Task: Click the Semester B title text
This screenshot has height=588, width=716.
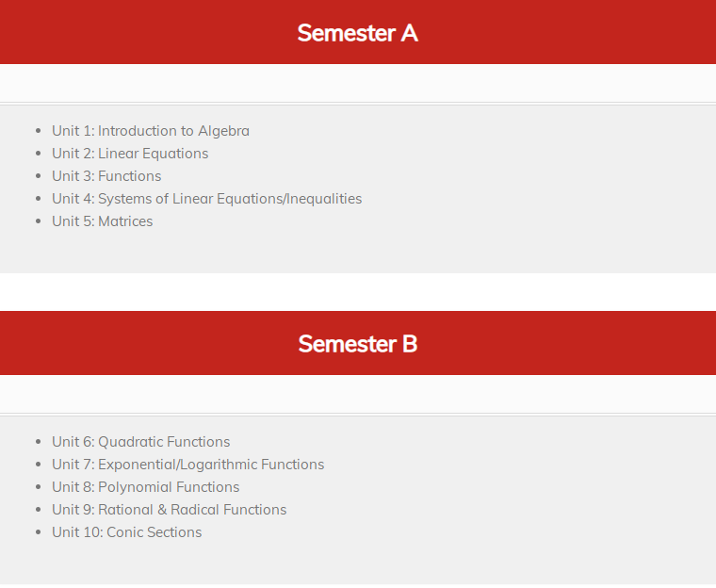Action: pyautogui.click(x=358, y=344)
